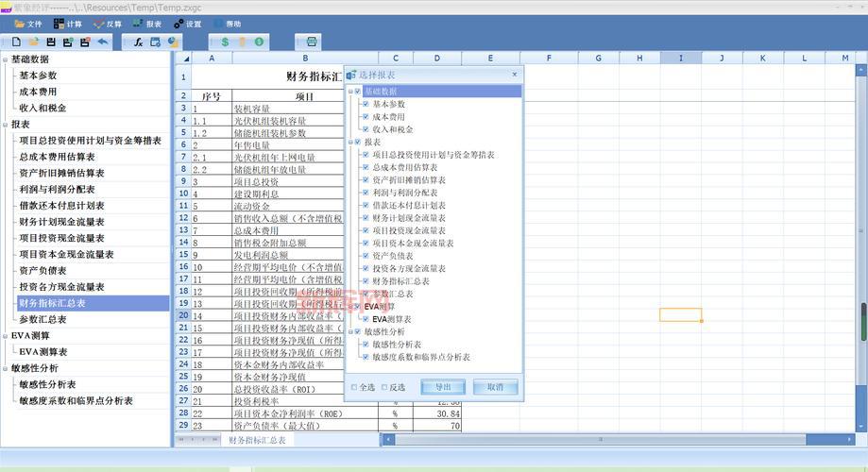Screen dimensions: 868x472
Task: Click the 取消 cancel button
Action: coord(496,387)
